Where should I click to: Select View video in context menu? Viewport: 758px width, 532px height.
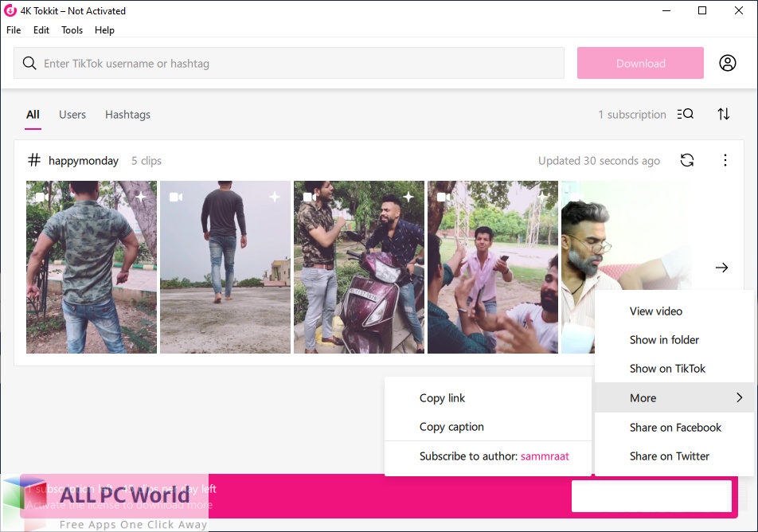click(x=674, y=311)
